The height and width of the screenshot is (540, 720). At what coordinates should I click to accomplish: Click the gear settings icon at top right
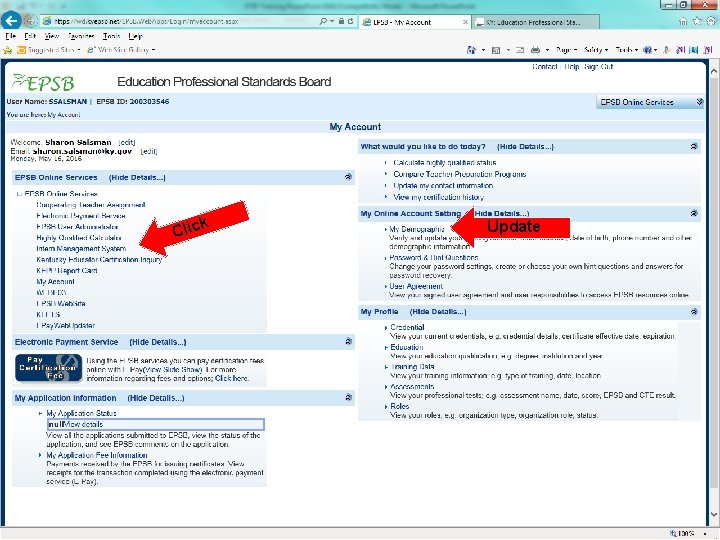coord(711,21)
